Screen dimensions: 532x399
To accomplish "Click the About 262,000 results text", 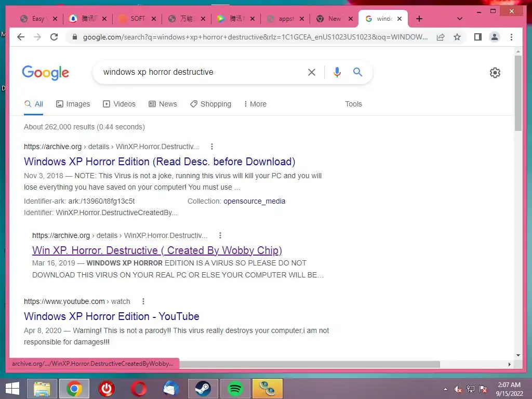I will click(84, 127).
